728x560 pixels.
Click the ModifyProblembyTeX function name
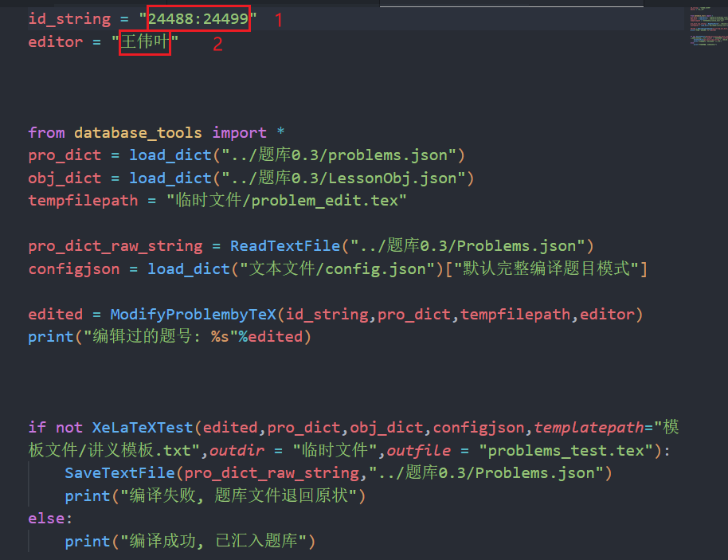click(194, 315)
